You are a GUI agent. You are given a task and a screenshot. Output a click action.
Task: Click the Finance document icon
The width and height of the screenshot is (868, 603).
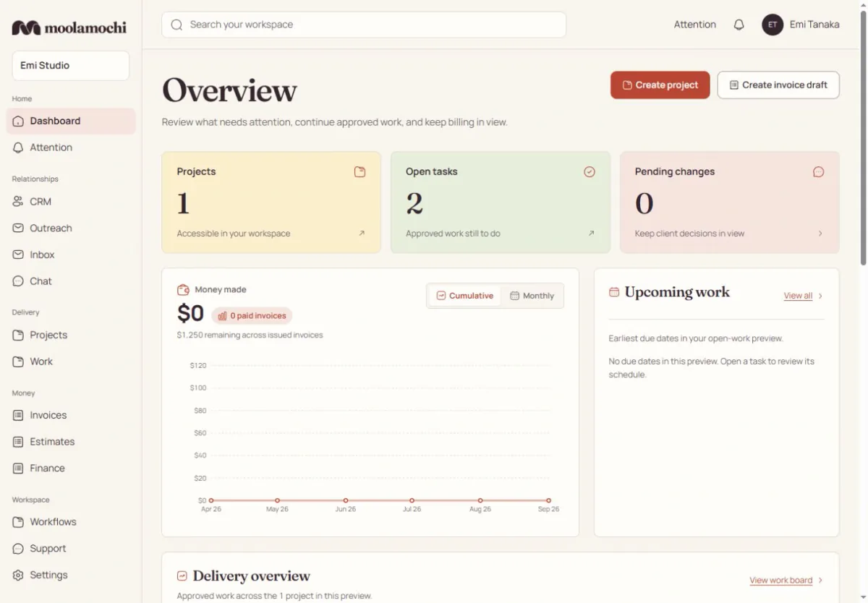[x=18, y=469]
